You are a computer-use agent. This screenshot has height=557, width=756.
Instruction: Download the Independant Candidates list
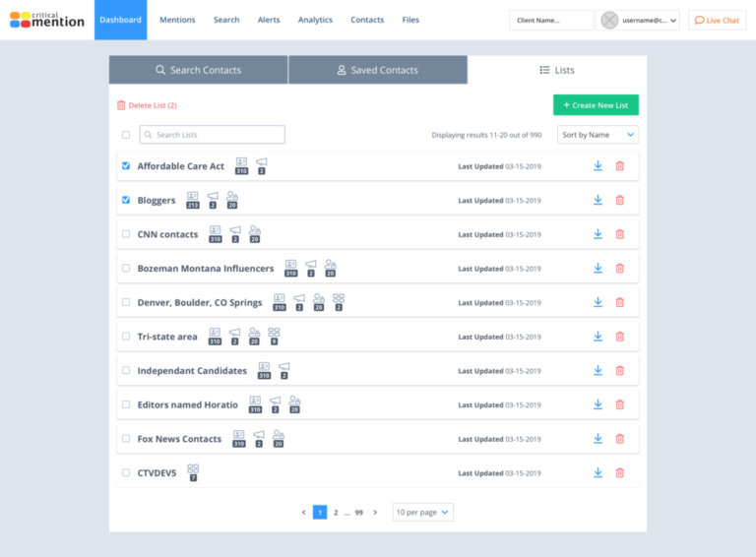[x=598, y=371]
